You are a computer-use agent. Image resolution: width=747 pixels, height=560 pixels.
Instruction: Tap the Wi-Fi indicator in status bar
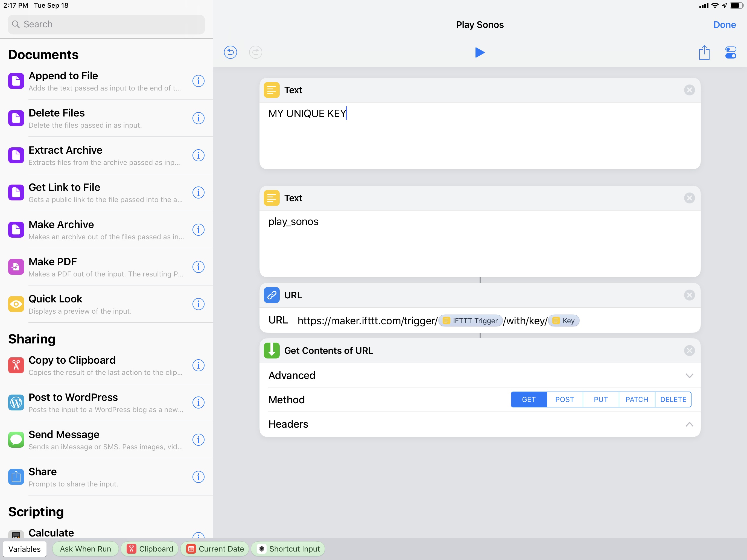pyautogui.click(x=714, y=5)
